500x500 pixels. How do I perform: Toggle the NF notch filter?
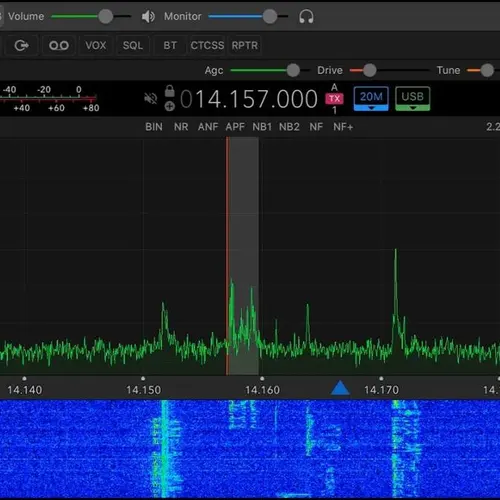[x=316, y=127]
